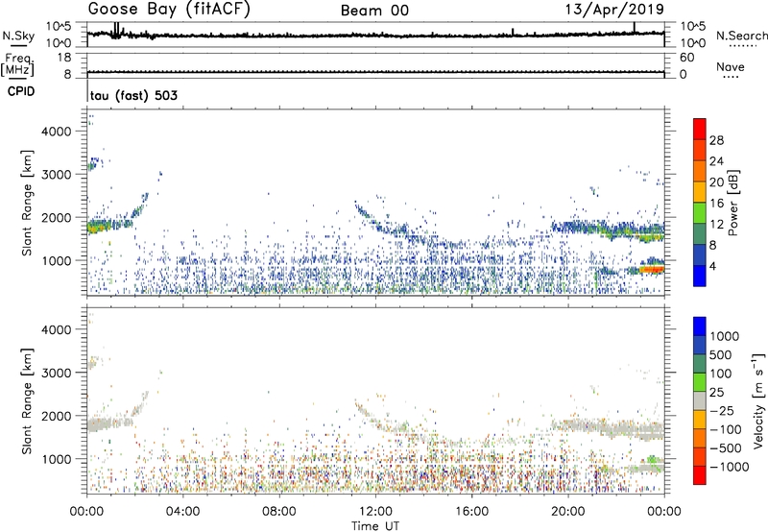Image resolution: width=768 pixels, height=532 pixels.
Task: Click the 'Freq. [MHz]' axis label
Action: [x=17, y=65]
